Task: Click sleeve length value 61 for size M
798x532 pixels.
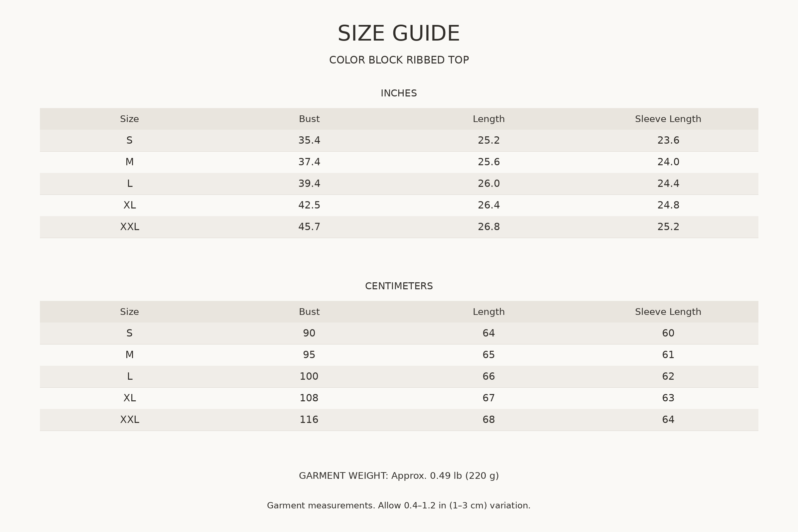Action: coord(668,355)
